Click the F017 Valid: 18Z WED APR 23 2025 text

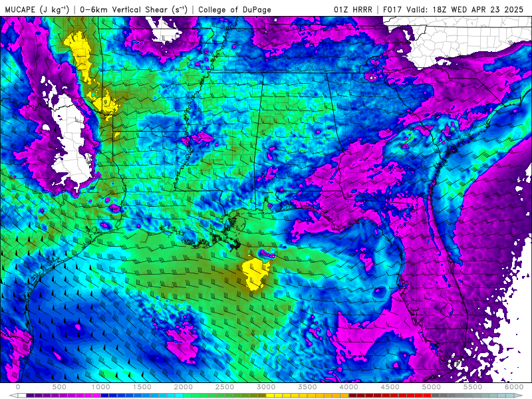click(454, 9)
